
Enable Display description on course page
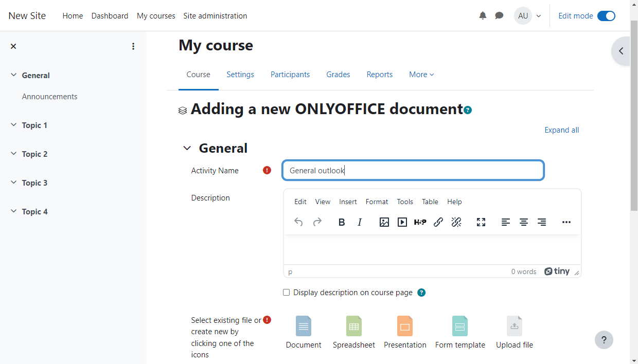coord(286,292)
